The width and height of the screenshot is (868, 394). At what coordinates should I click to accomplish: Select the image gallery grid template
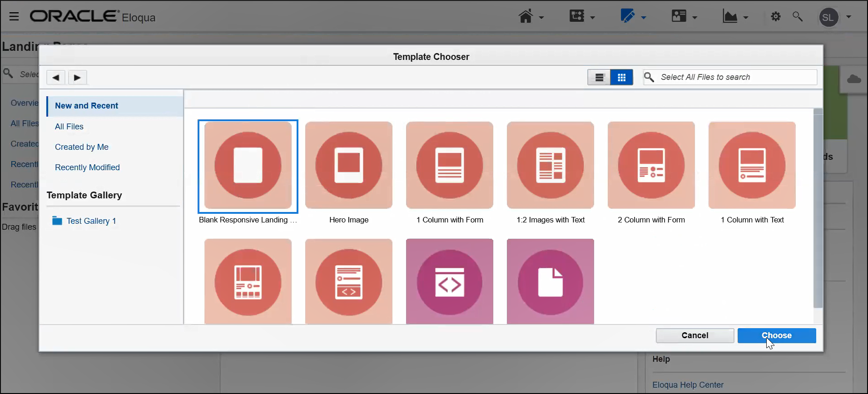(248, 281)
